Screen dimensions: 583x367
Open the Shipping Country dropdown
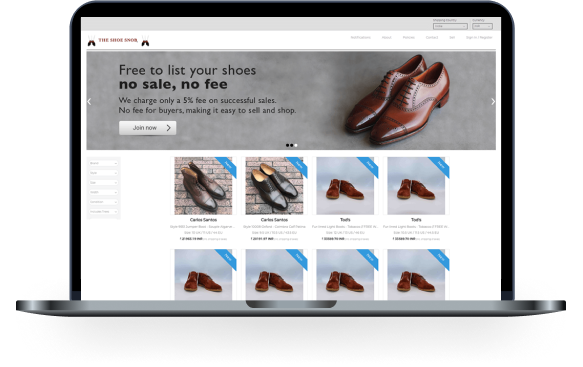point(450,26)
